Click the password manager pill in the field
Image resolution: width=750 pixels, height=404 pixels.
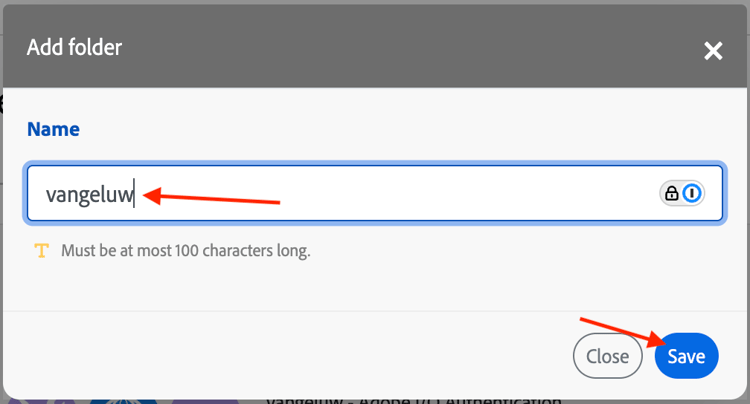[x=682, y=193]
